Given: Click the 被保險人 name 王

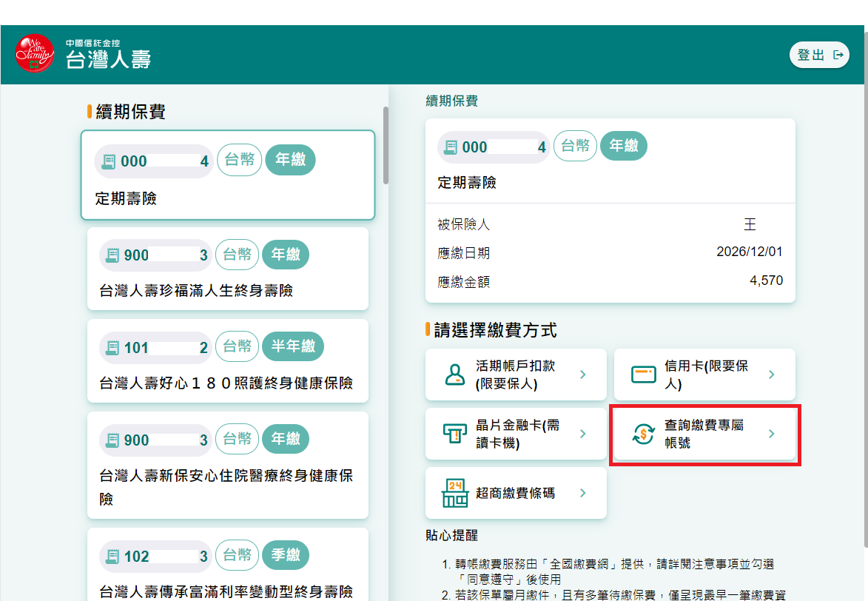Looking at the screenshot, I should [750, 224].
